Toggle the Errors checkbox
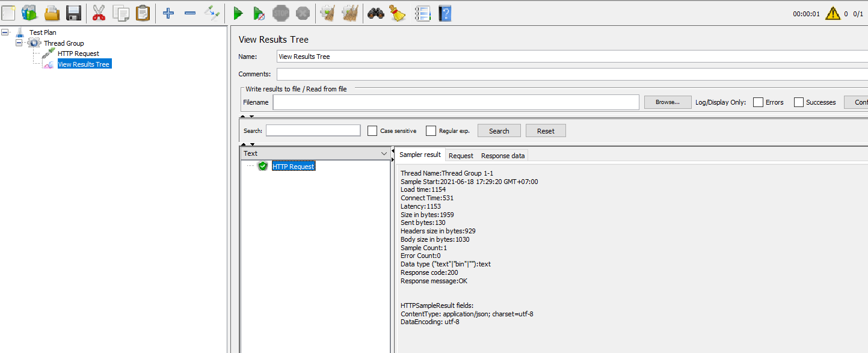The image size is (868, 353). (758, 102)
